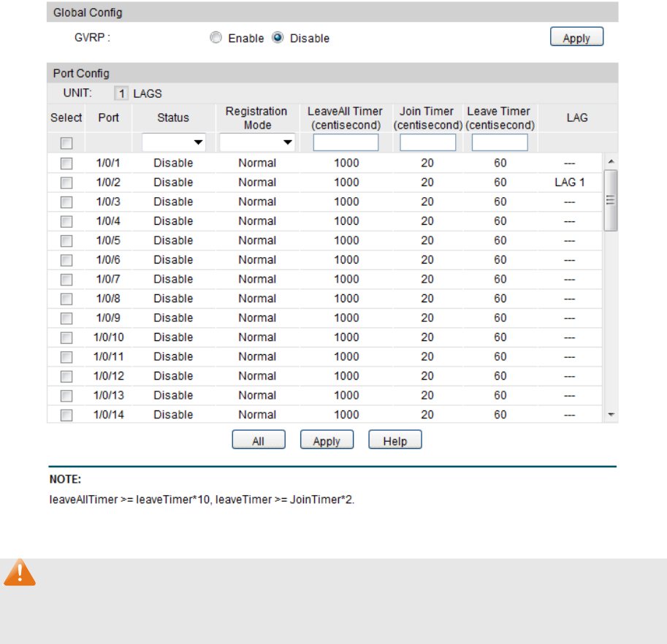Check the box for port 1/0/7
Image resolution: width=667 pixels, height=644 pixels.
[66, 279]
